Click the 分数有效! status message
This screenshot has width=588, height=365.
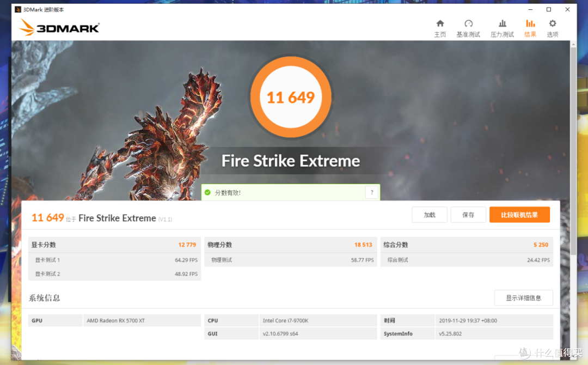228,192
